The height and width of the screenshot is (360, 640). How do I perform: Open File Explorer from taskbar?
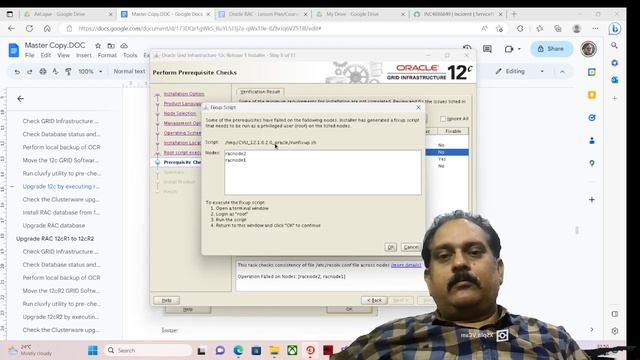coord(274,350)
